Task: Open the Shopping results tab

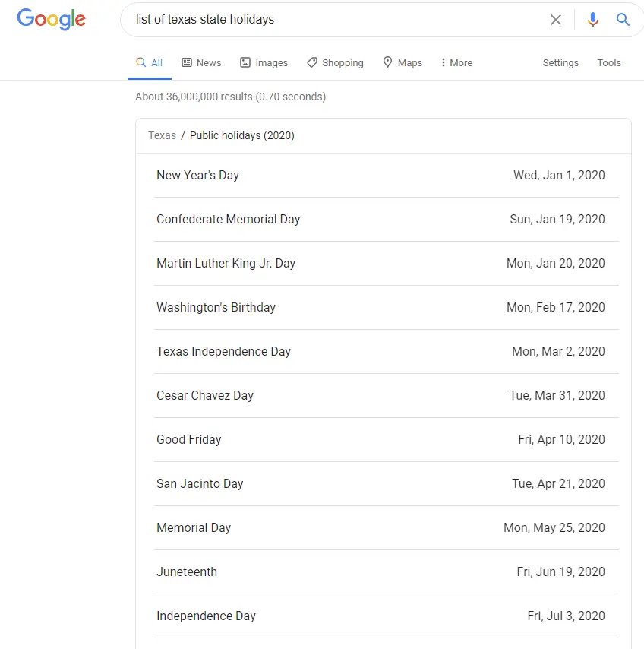Action: [x=335, y=63]
